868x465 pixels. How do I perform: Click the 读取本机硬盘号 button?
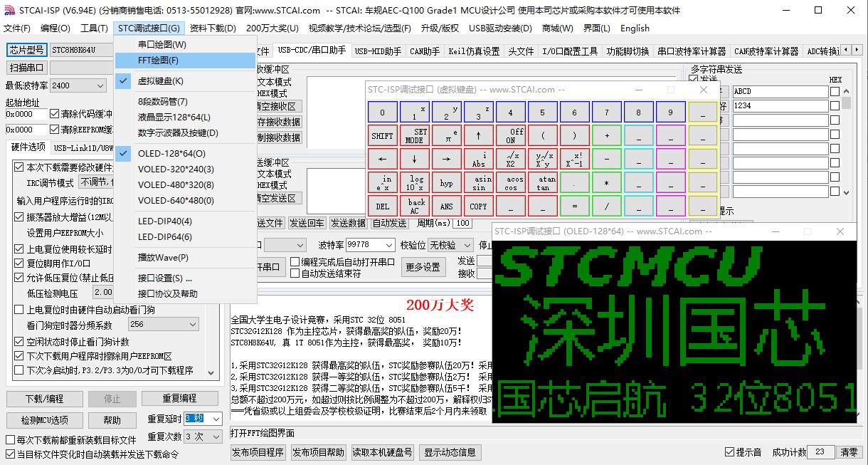(382, 452)
